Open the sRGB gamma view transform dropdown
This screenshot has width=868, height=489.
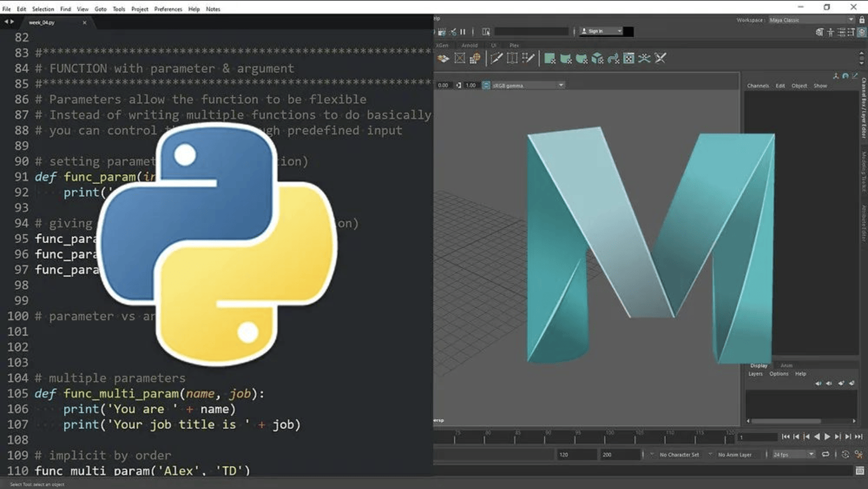pos(560,85)
